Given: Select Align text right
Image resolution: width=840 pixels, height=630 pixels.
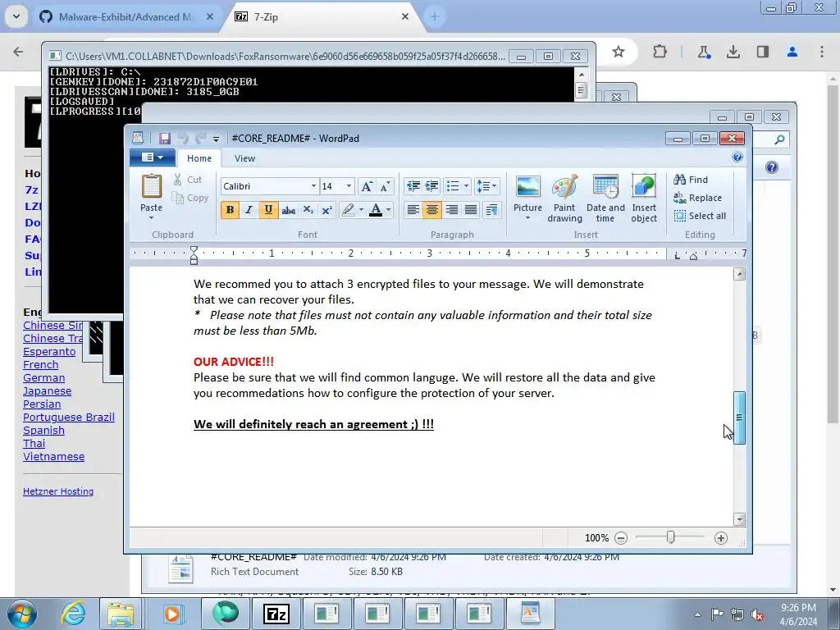Looking at the screenshot, I should 452,209.
